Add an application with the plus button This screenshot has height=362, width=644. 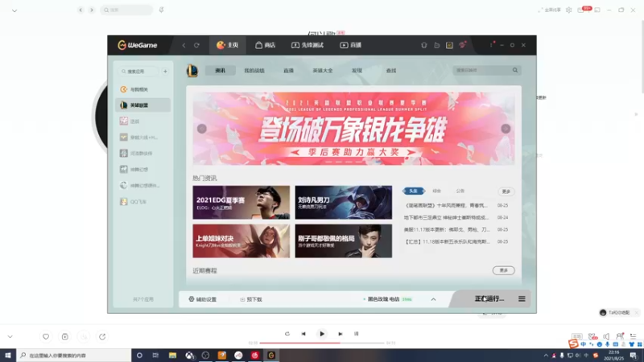tap(165, 72)
